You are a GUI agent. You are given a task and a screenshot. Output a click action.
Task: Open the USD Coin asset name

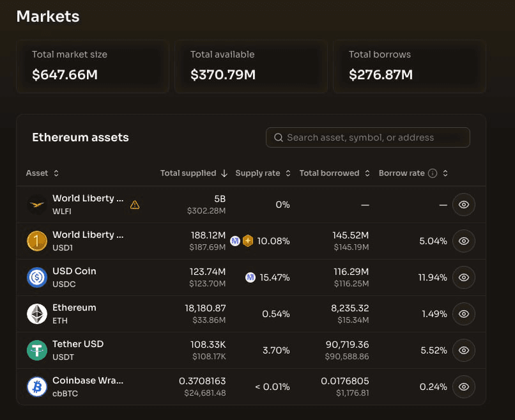(74, 271)
